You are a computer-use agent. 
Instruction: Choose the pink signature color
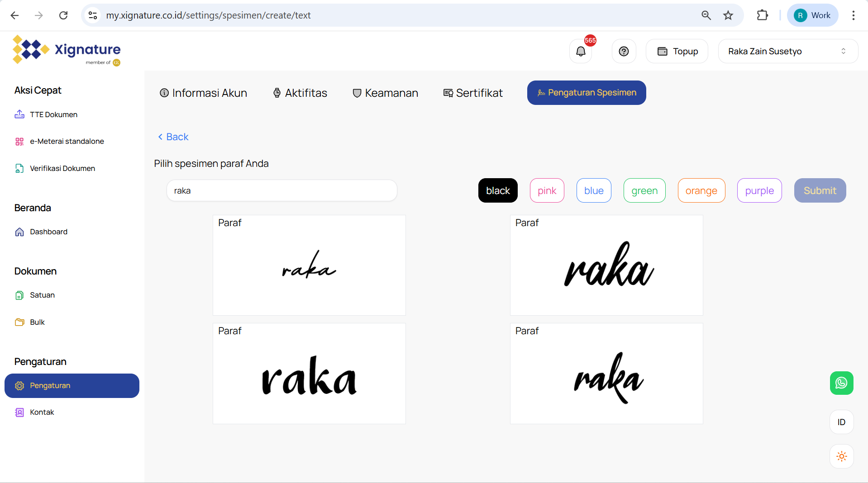point(547,191)
